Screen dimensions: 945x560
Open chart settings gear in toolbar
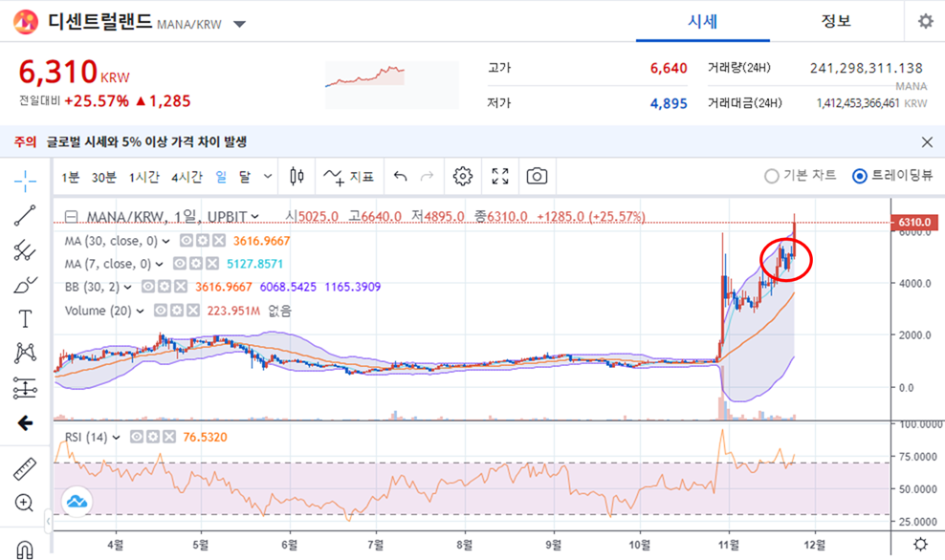463,177
